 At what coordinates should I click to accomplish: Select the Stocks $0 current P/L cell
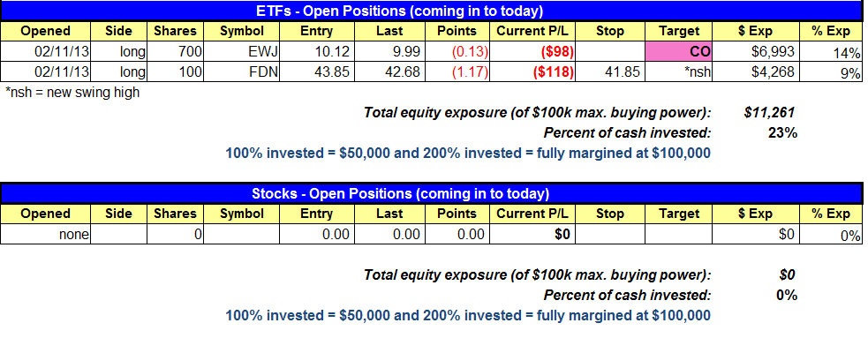pos(534,234)
